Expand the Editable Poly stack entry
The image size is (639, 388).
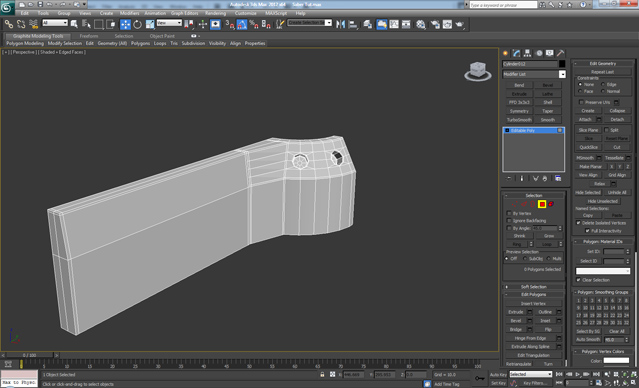click(507, 130)
